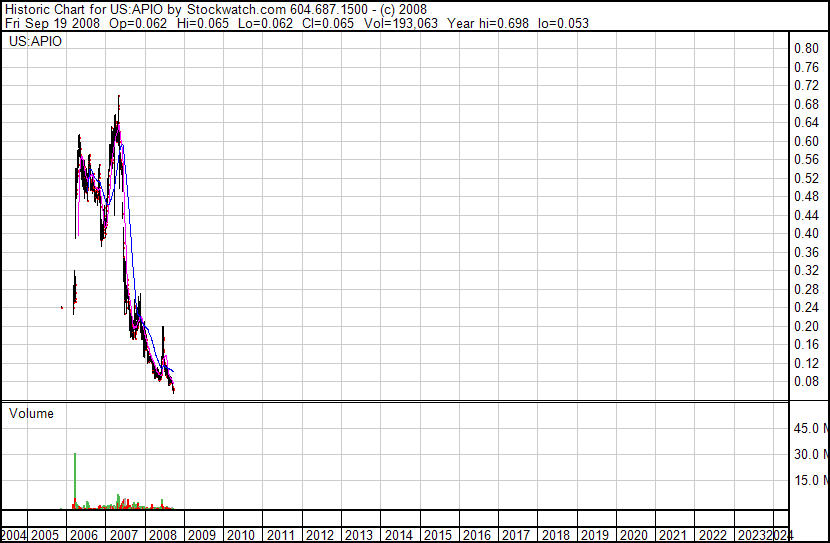This screenshot has height=543, width=830.
Task: Click the 2015 year label on timeline
Action: [438, 536]
